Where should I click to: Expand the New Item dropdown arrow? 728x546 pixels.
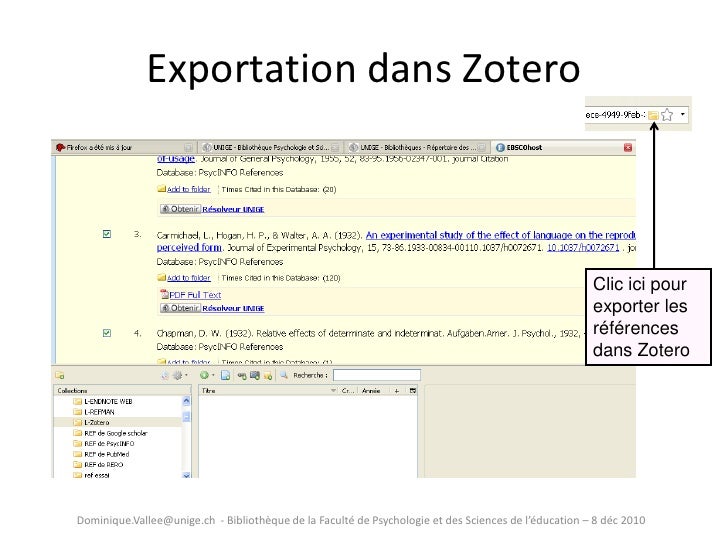(x=213, y=375)
